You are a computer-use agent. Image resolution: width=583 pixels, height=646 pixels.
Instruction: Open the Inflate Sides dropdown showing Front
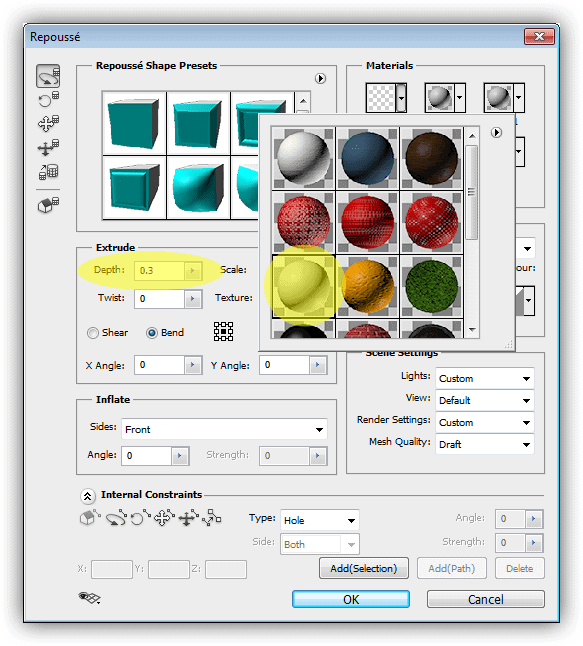224,430
